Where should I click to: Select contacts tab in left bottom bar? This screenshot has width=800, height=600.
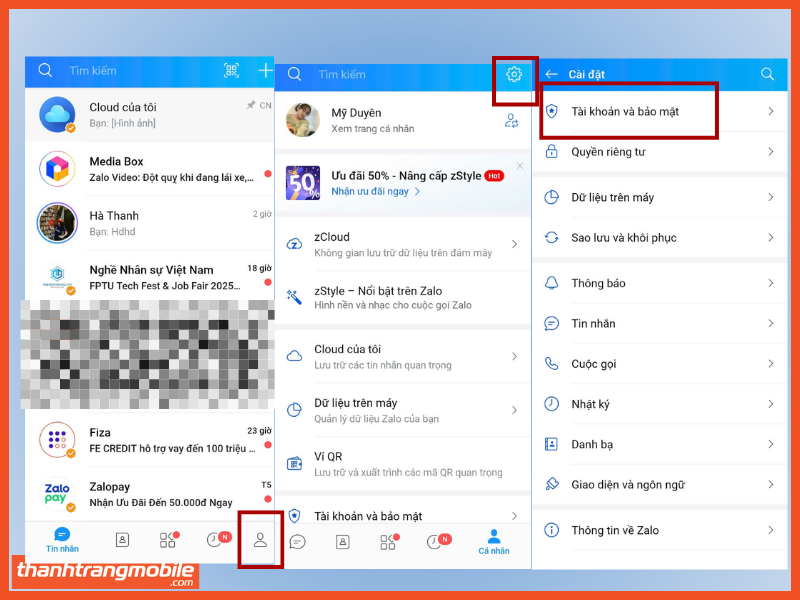click(x=122, y=540)
